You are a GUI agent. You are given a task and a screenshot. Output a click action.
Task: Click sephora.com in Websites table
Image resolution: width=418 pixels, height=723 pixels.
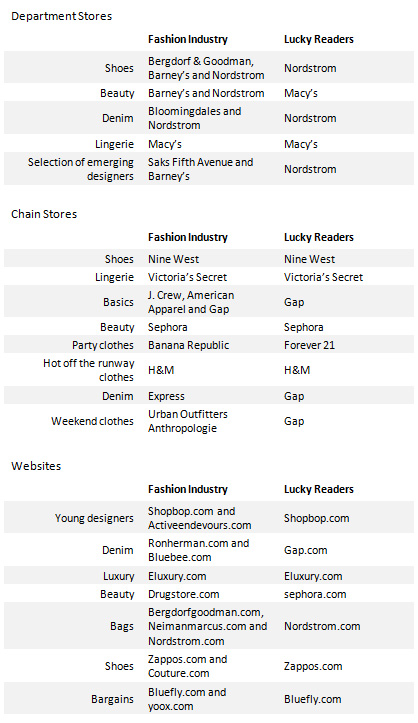click(x=315, y=594)
